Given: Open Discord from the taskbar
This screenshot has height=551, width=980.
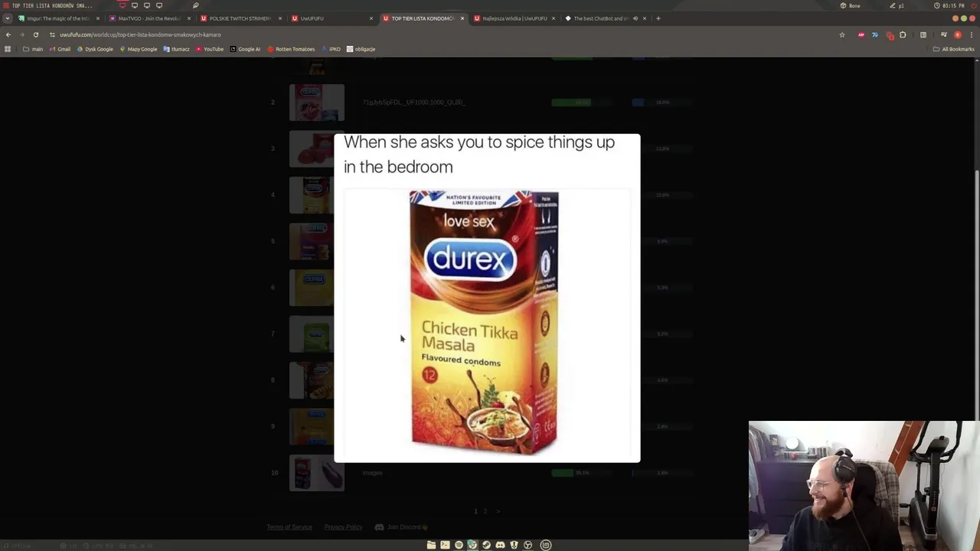Looking at the screenshot, I should point(500,545).
